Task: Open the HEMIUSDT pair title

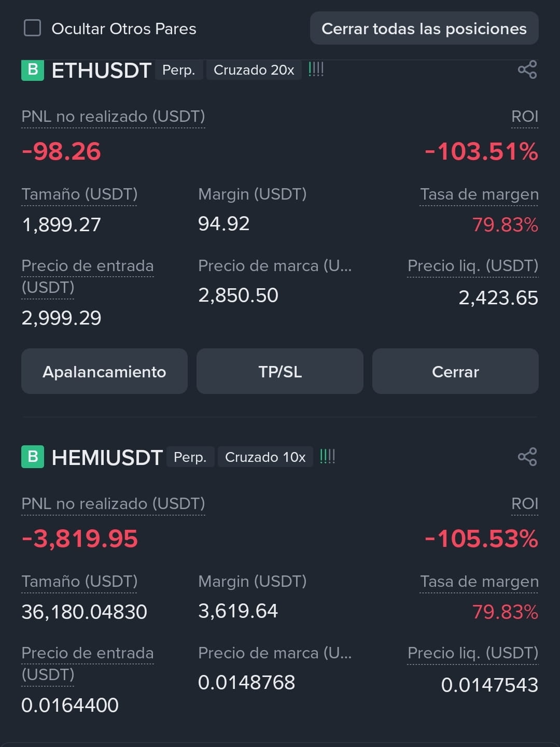Action: 107,457
